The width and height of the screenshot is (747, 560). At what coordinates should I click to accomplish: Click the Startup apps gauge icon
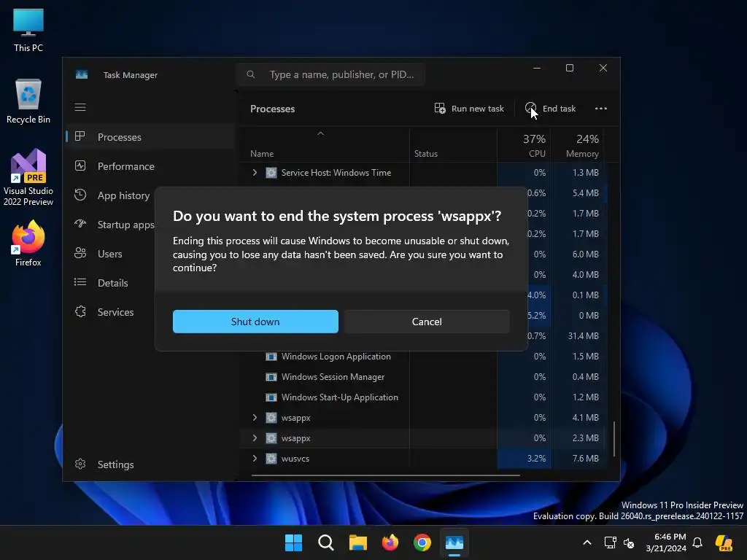(x=80, y=223)
